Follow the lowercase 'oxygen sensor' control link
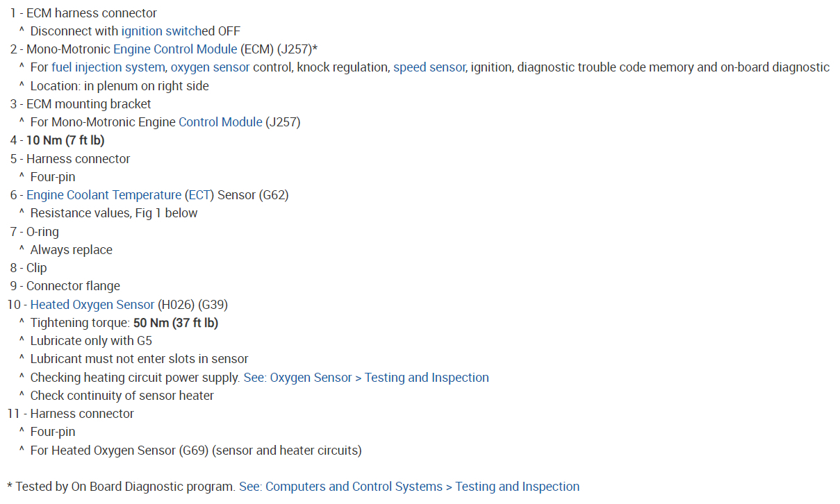The image size is (840, 504). [210, 67]
